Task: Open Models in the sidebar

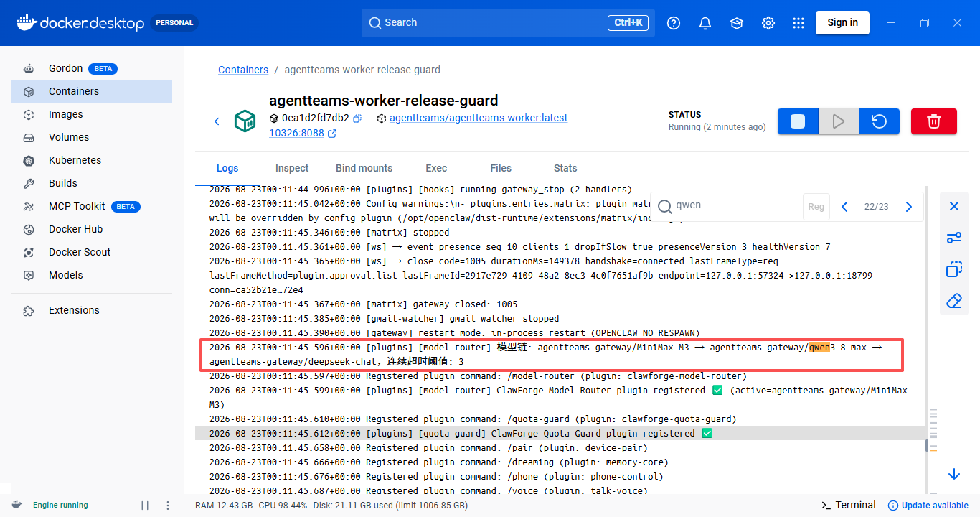Action: coord(92,275)
